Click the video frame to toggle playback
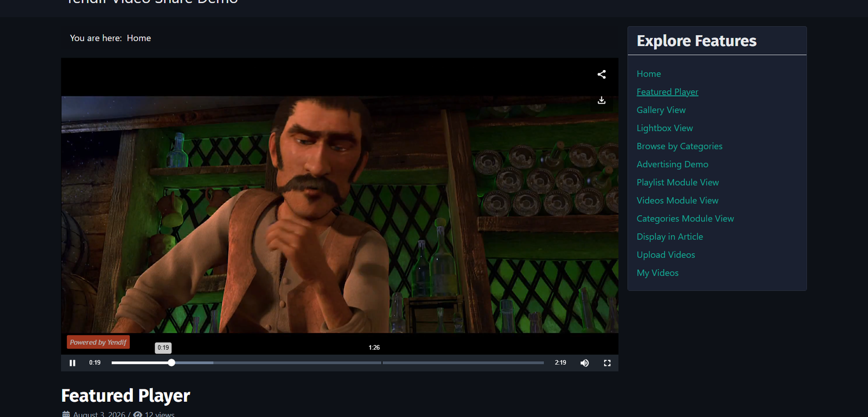This screenshot has height=417, width=868. tap(340, 214)
